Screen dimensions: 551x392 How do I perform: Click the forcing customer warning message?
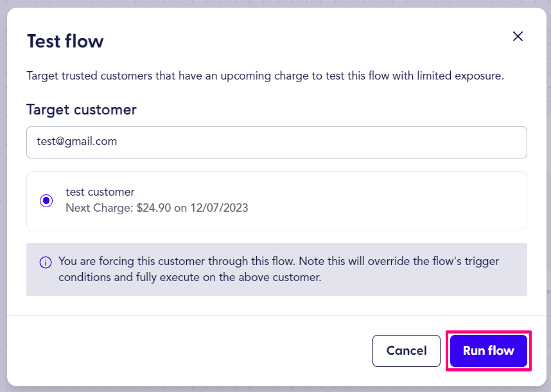point(279,269)
